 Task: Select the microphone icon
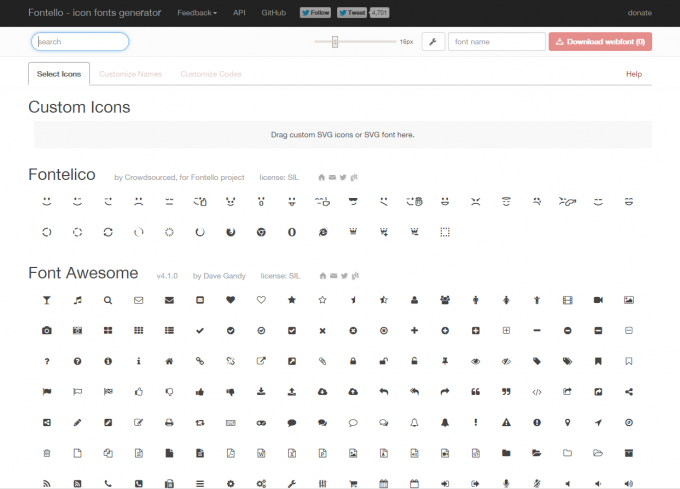coord(506,484)
